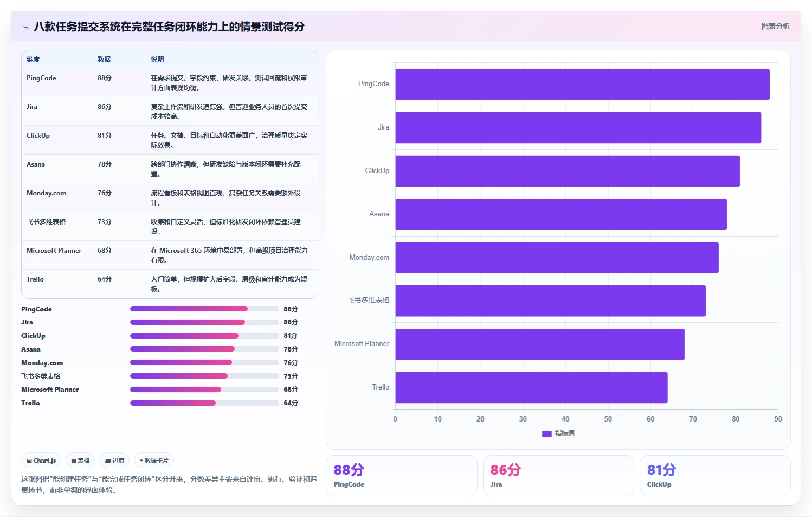Image resolution: width=812 pixels, height=517 pixels.
Task: Click the PingCode table row name
Action: (x=41, y=78)
